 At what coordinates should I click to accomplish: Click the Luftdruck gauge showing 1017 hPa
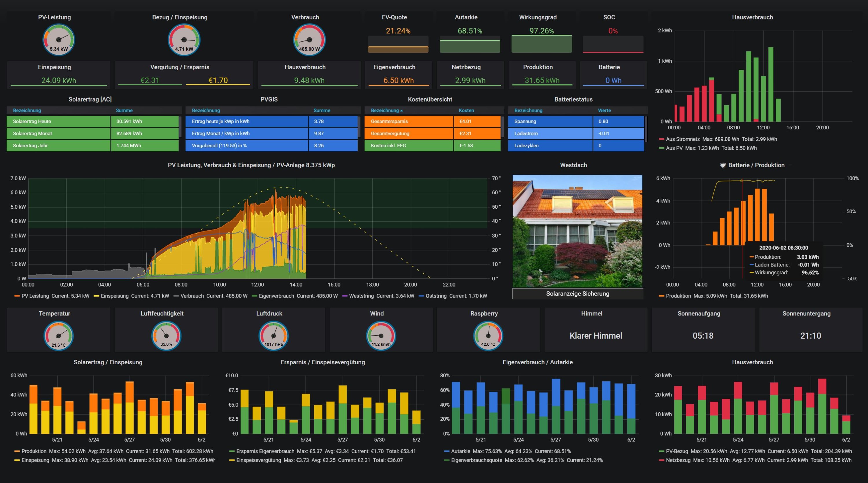pyautogui.click(x=273, y=336)
